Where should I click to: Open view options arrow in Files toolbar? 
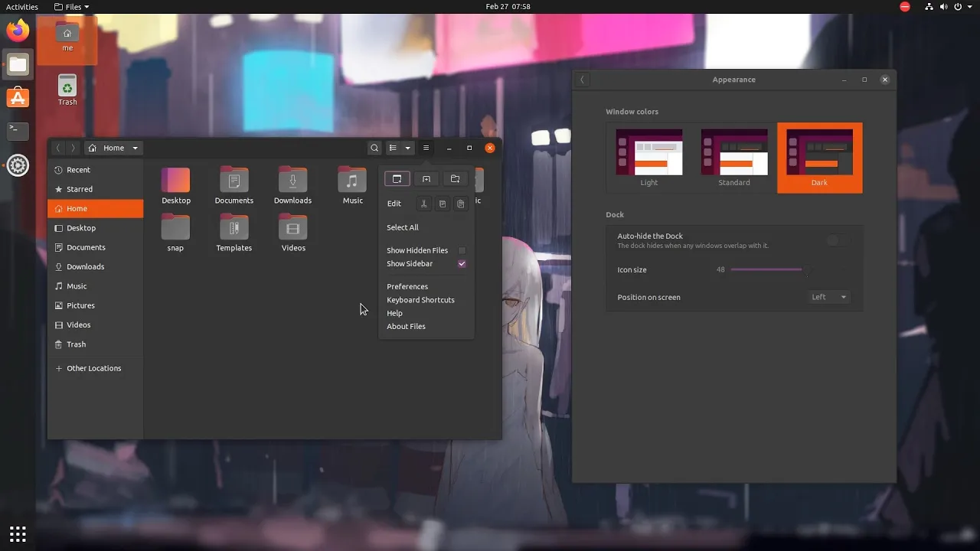click(408, 148)
